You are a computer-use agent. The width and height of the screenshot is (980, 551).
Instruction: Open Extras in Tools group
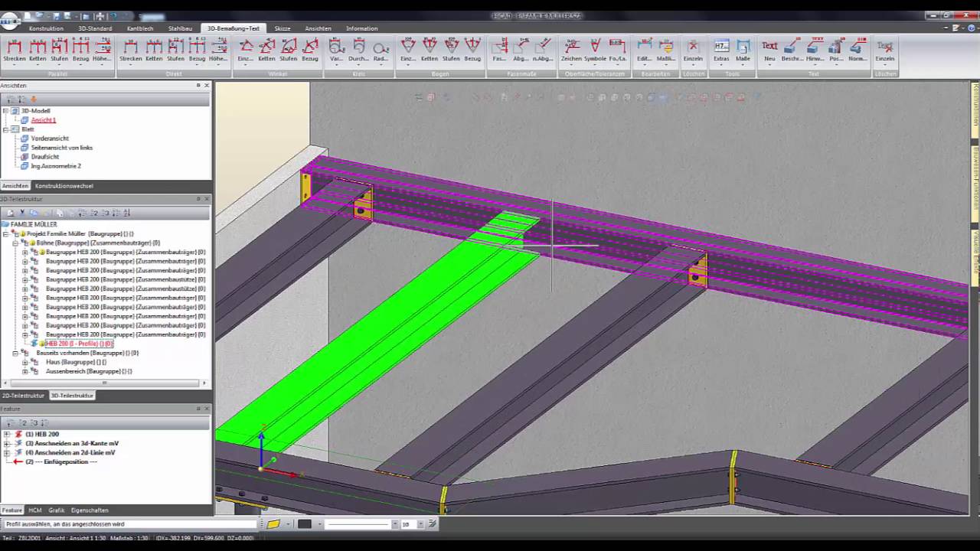(x=721, y=51)
